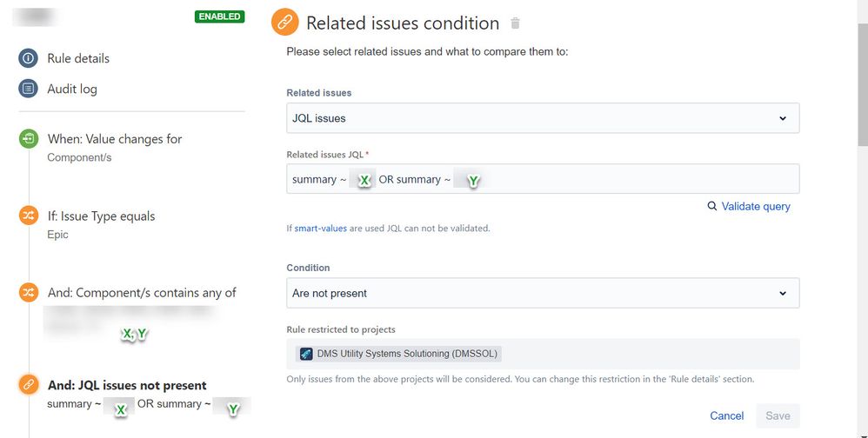Screen dimensions: 868x438
Task: Click the green trigger icon for Value changes
Action: tap(29, 139)
